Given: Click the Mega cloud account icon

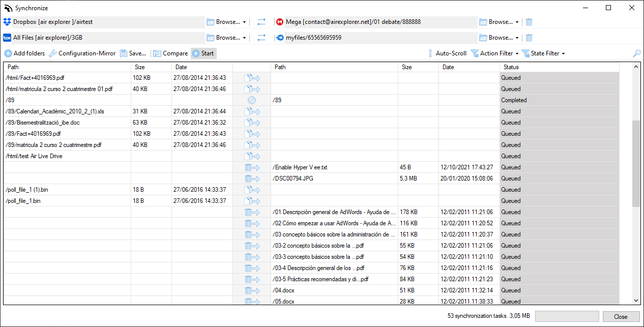Looking at the screenshot, I should tap(280, 22).
